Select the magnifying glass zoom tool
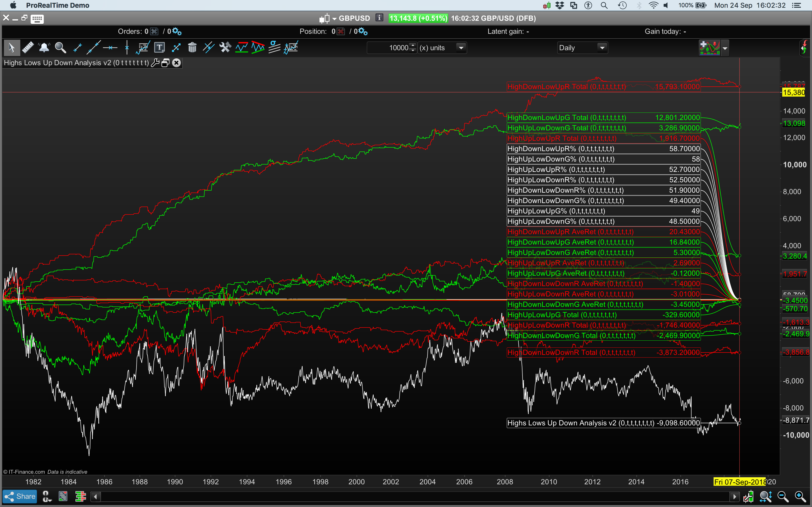Image resolution: width=812 pixels, height=507 pixels. (60, 48)
